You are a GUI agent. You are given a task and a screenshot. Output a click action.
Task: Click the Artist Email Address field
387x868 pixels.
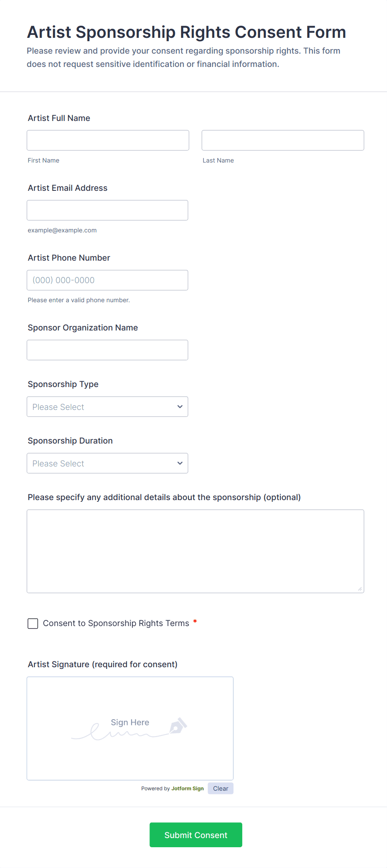[x=107, y=210]
